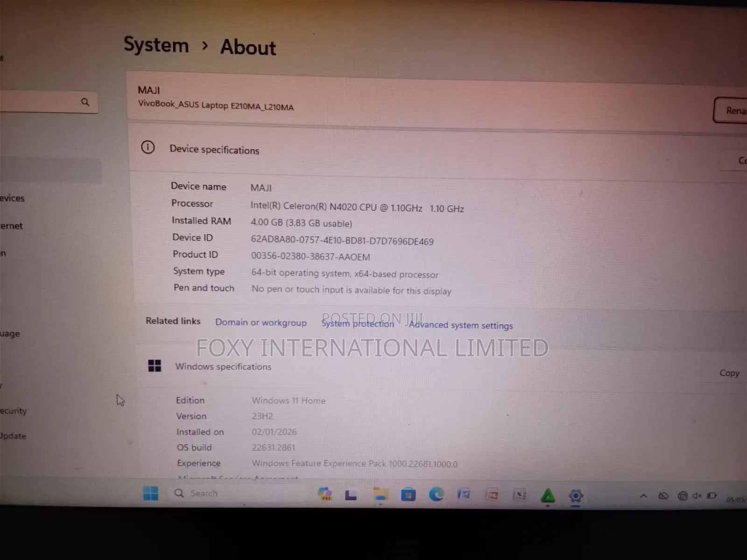
Task: Select the Experience pack value text
Action: [x=354, y=463]
